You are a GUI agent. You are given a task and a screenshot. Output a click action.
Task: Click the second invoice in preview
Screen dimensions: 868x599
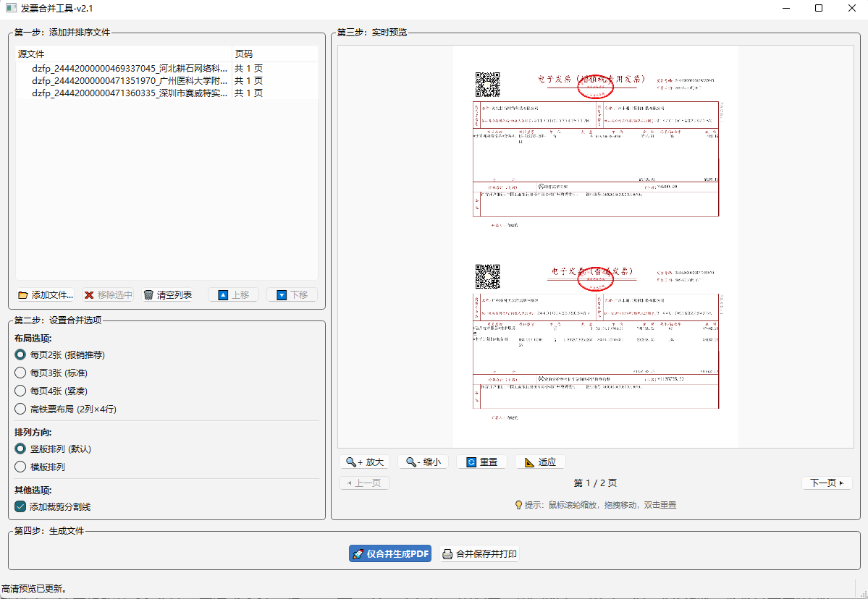point(596,340)
